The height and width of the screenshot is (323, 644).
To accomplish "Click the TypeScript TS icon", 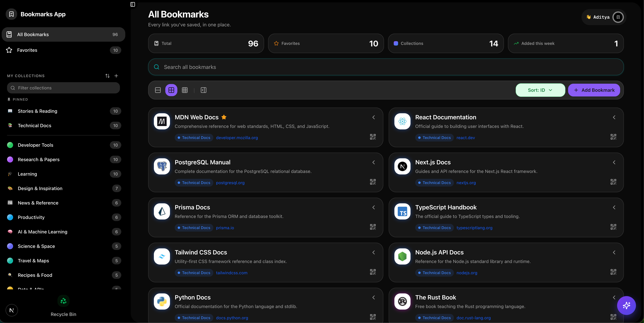I will click(402, 211).
